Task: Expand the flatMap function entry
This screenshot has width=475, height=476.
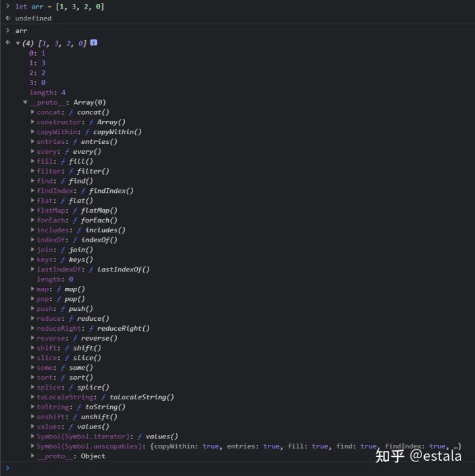Action: 32,210
